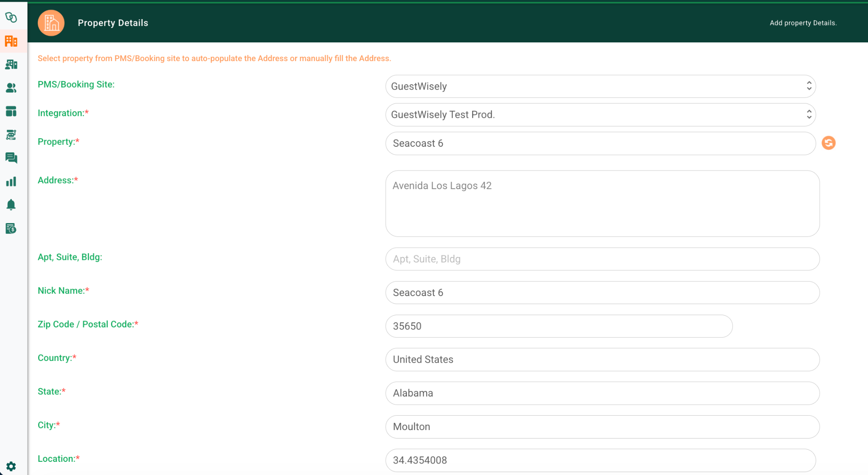This screenshot has height=475, width=868.
Task: Click the Zip Code field showing 35650
Action: coord(559,326)
